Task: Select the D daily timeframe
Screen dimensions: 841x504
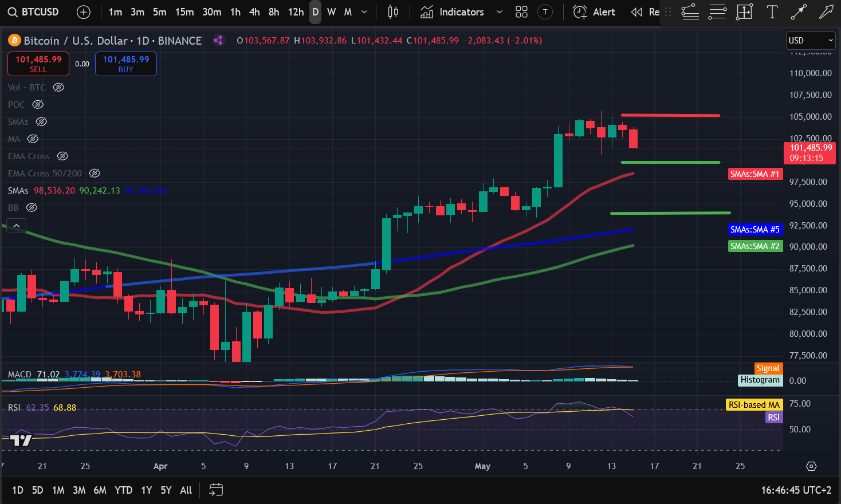Action: pyautogui.click(x=315, y=12)
